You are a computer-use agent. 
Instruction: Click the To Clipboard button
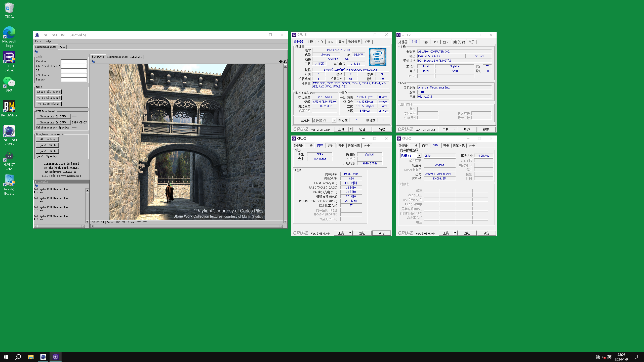coord(49,98)
